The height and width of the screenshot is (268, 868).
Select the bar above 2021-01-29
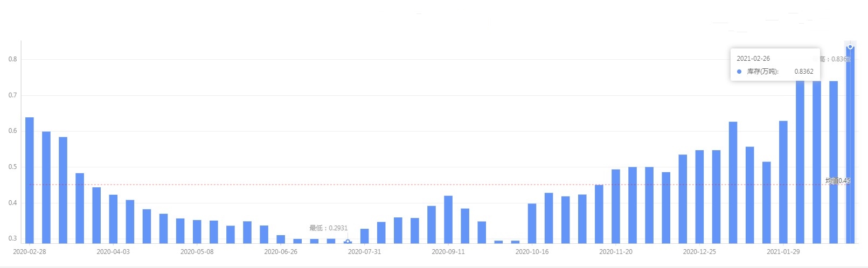(783, 182)
